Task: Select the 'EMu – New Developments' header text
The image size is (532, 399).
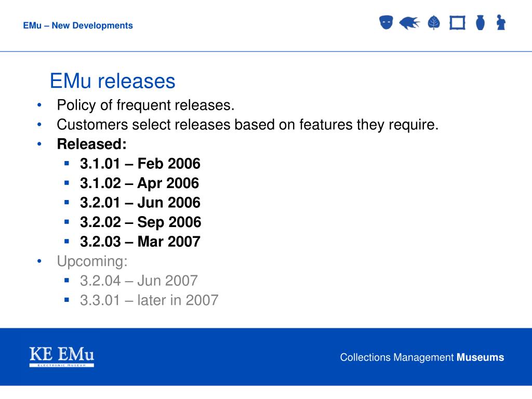Action: 78,25
